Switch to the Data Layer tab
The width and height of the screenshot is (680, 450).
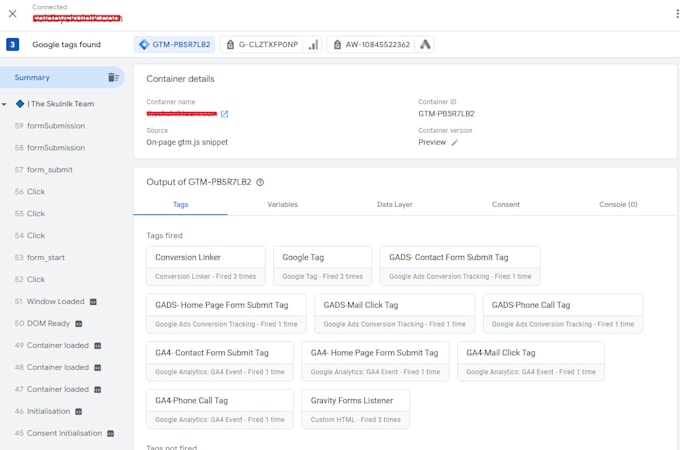(395, 204)
